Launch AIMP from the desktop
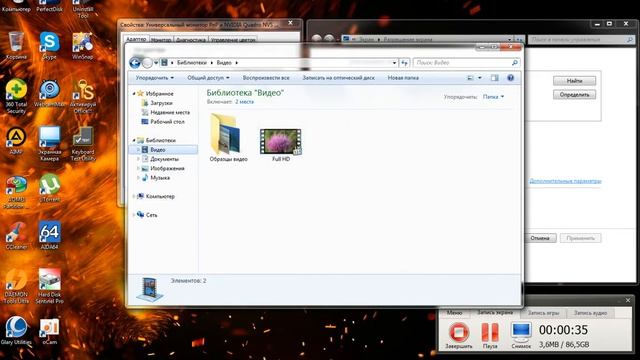Screen dimensions: 640x360 tap(16, 140)
